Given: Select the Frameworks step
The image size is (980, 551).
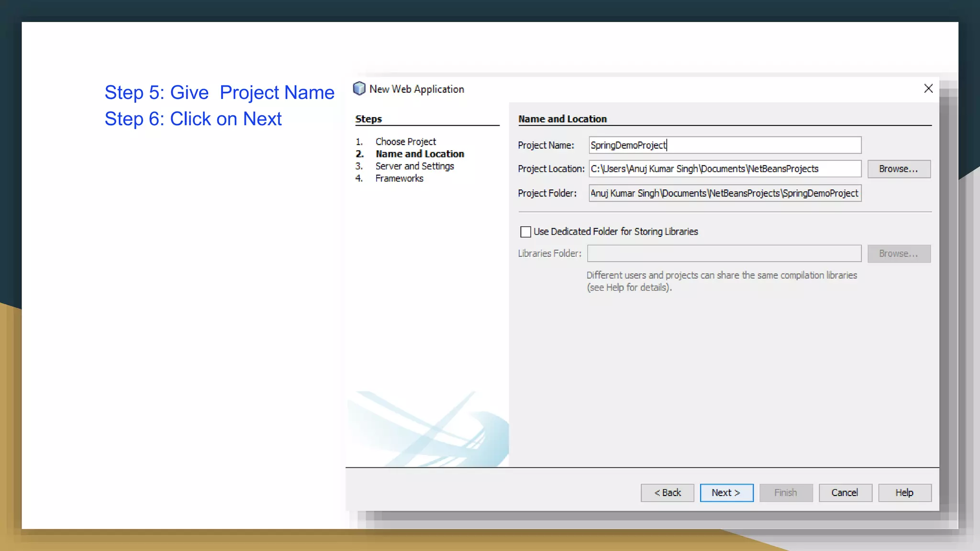Looking at the screenshot, I should click(x=399, y=178).
